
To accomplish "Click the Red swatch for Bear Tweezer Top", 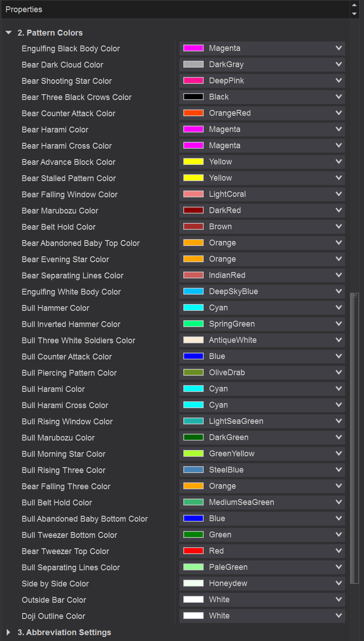I will coord(193,551).
